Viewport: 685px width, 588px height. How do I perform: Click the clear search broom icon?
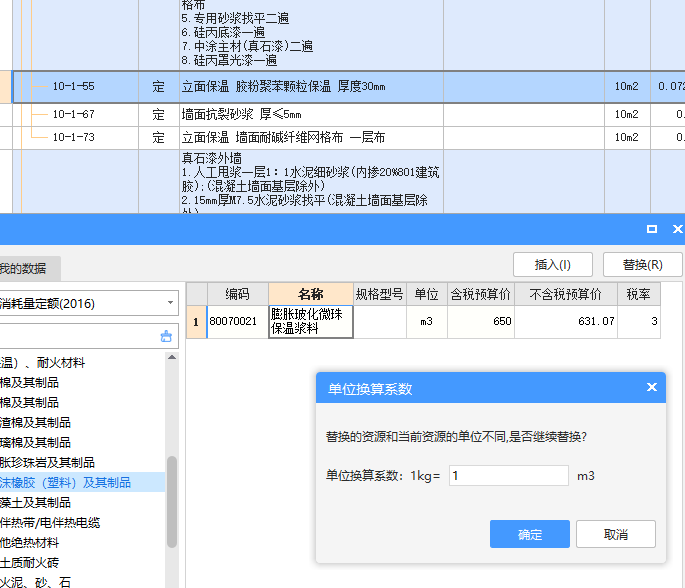(166, 336)
